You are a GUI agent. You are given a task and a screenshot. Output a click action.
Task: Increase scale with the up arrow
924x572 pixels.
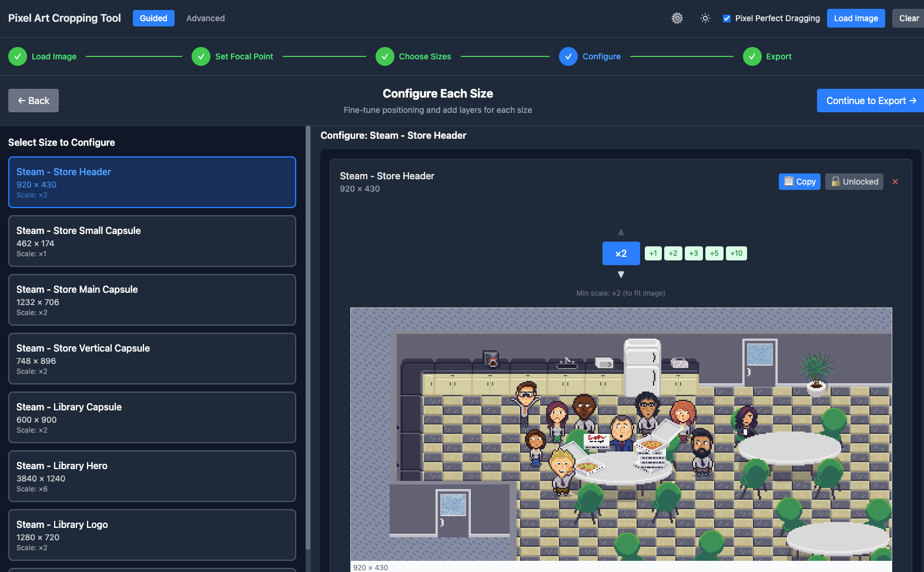click(621, 232)
